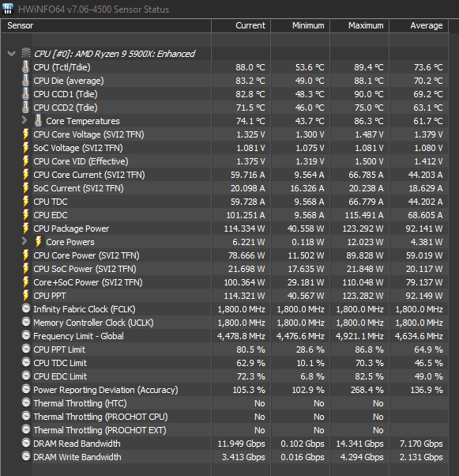Click the Maximum column header
The height and width of the screenshot is (476, 459).
pos(359,25)
